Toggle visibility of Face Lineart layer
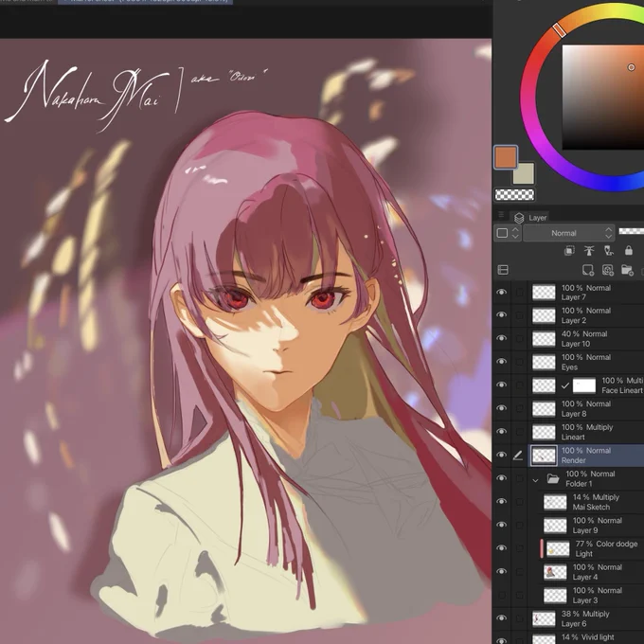This screenshot has width=644, height=644. click(502, 385)
